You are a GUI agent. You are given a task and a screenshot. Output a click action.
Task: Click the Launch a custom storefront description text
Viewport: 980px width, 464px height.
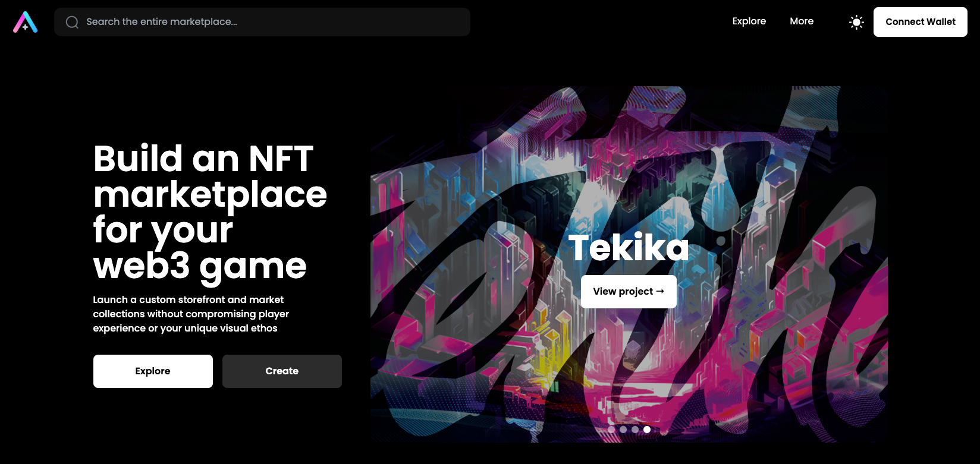pyautogui.click(x=191, y=314)
